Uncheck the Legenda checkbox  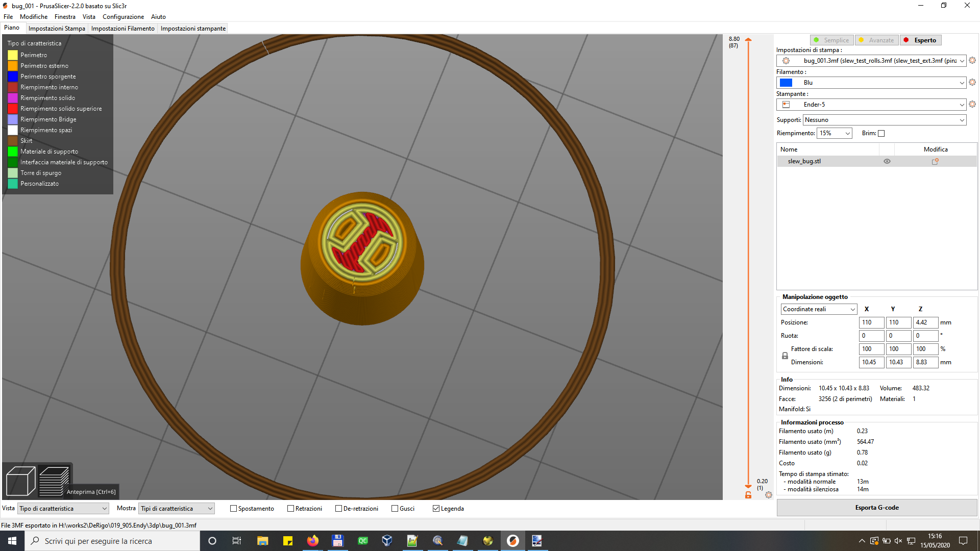click(x=436, y=509)
